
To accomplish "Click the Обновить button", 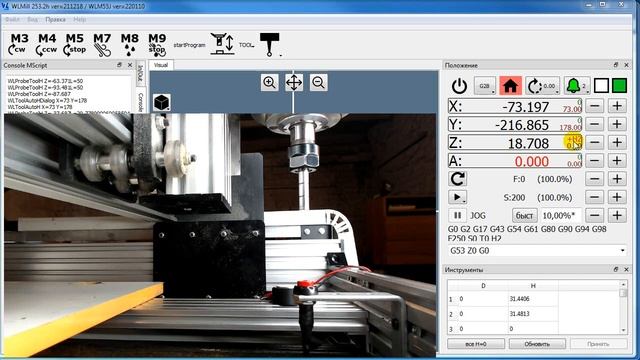I will pyautogui.click(x=537, y=344).
